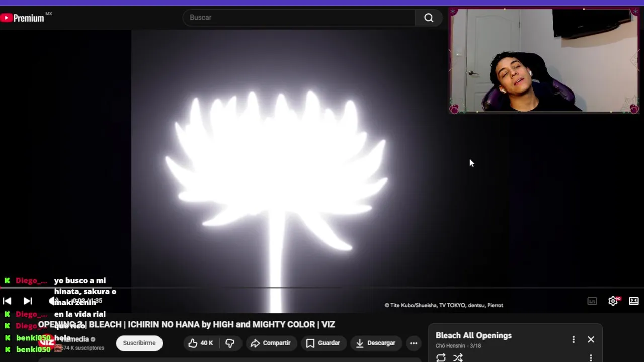Run the search with the magnifier button
Screen dimensions: 644x362
(429, 18)
